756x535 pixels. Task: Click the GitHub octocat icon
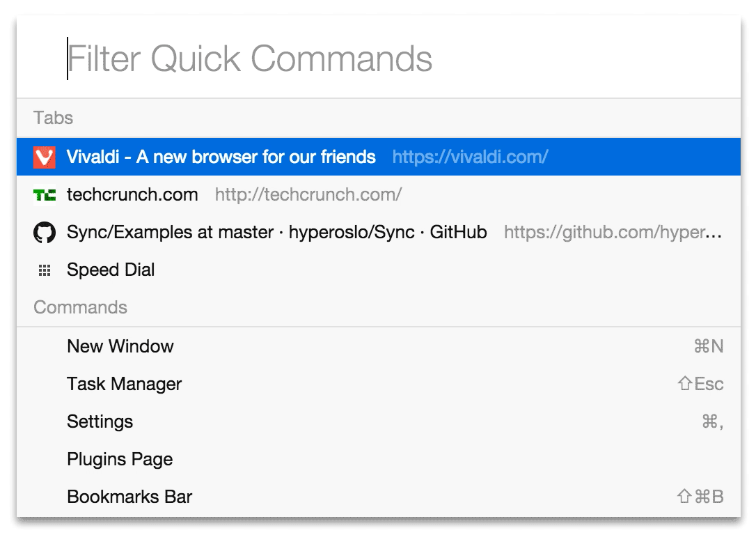pos(44,233)
